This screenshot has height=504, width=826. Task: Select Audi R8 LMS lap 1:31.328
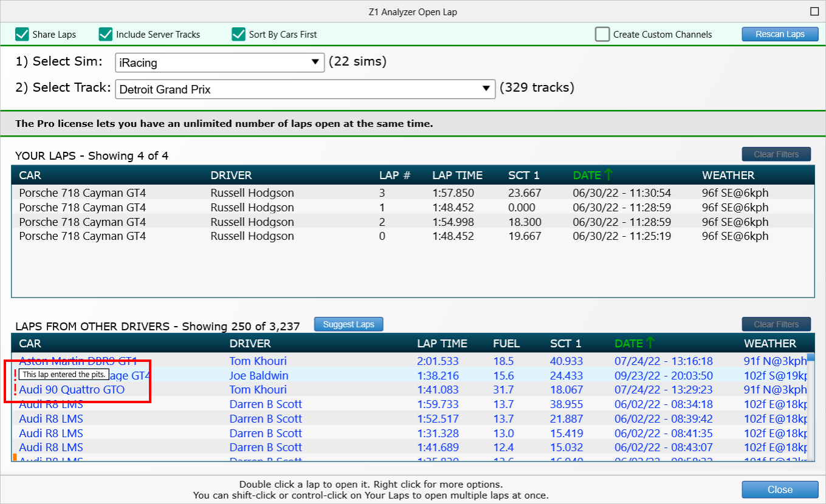point(409,433)
